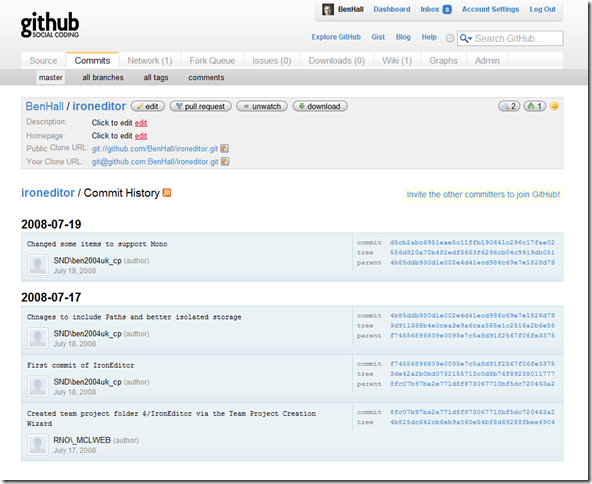This screenshot has height=484, width=592.
Task: Show all tags subtab
Action: 156,77
